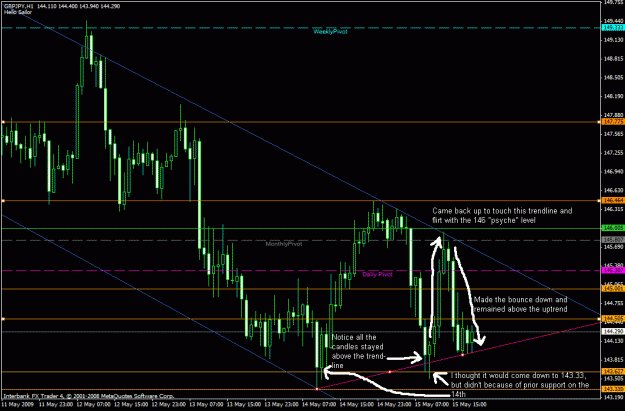Click the 147.565 price scale value
625x411 pixels.
(613, 134)
